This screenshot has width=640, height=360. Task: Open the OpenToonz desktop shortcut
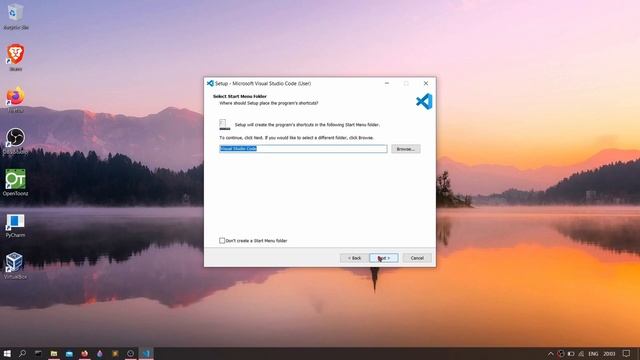pyautogui.click(x=16, y=182)
